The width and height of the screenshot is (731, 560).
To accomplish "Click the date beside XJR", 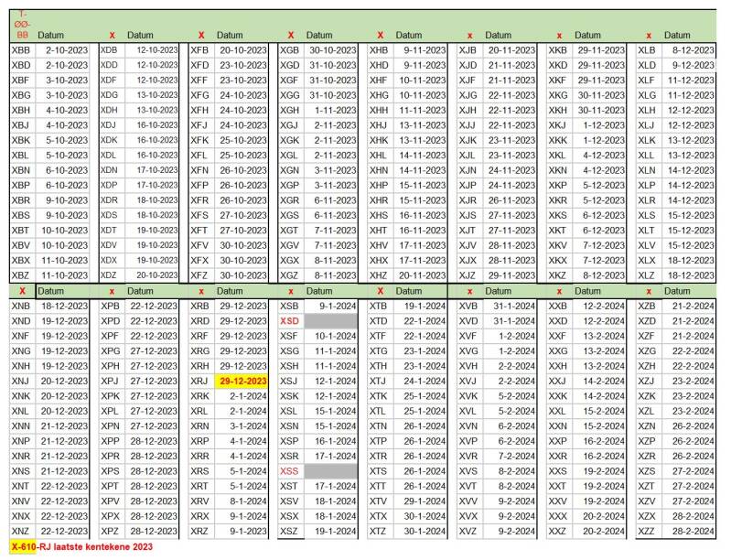I will point(510,200).
